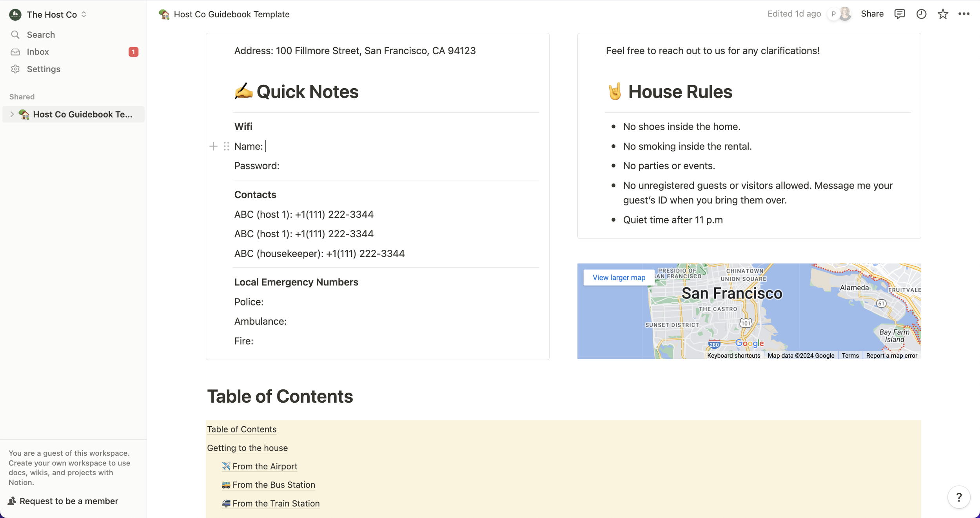Click Request to be a member
The width and height of the screenshot is (980, 518).
pos(69,501)
